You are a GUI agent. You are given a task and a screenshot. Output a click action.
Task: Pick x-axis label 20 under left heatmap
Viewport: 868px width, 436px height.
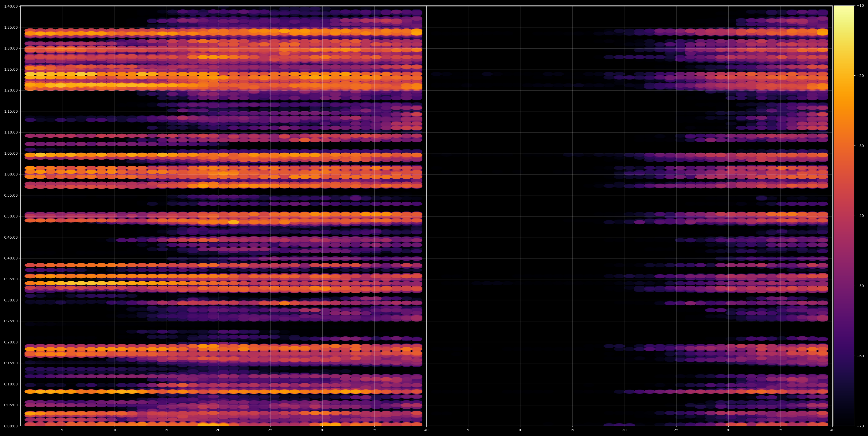pos(218,430)
